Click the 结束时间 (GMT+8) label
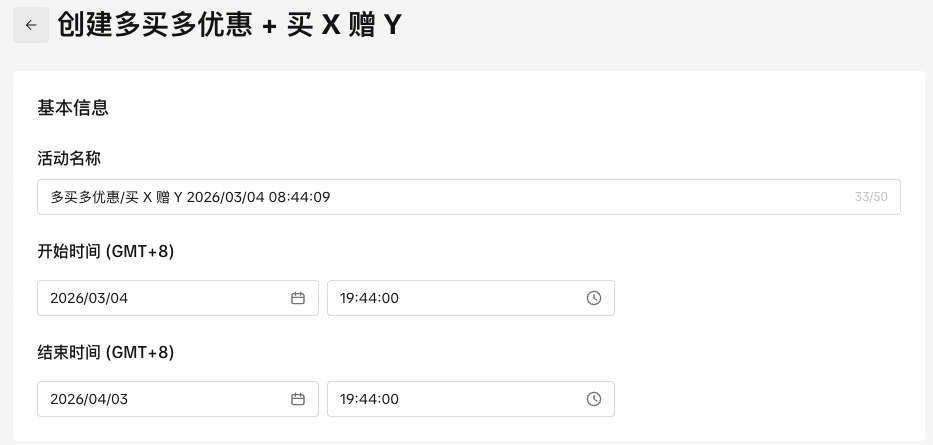Screen dimensions: 933x445 (x=106, y=352)
